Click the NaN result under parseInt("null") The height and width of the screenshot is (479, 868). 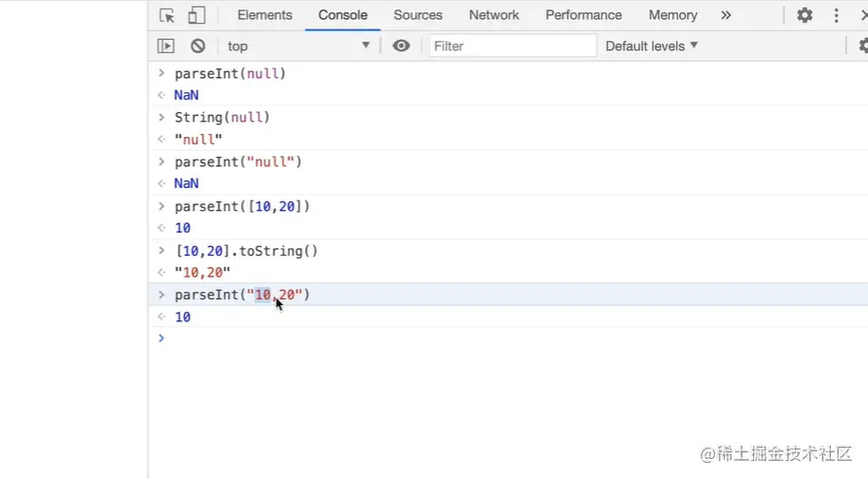point(186,183)
